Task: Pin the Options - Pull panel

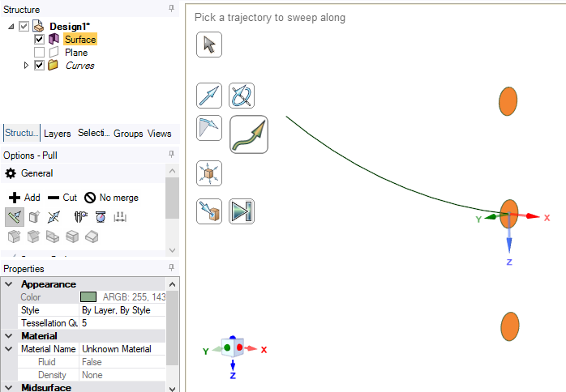Action: pos(171,155)
